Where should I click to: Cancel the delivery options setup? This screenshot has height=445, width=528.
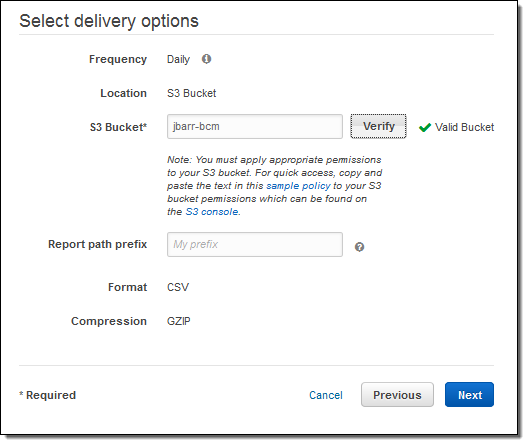(326, 395)
